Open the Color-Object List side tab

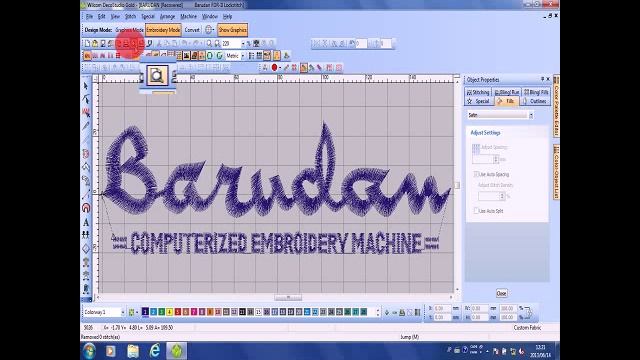556,172
